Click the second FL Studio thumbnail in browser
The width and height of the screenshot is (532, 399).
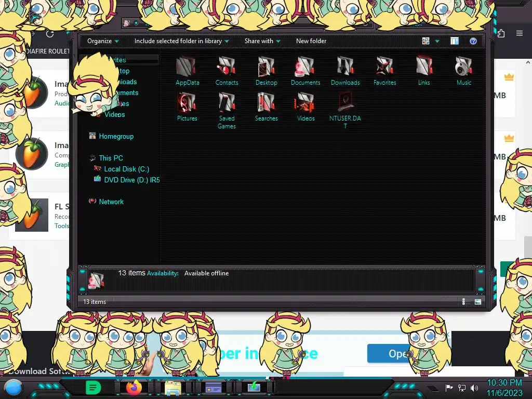tap(32, 153)
